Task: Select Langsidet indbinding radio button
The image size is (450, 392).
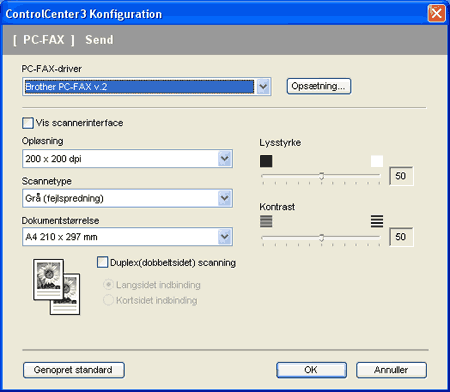Action: pyautogui.click(x=108, y=285)
